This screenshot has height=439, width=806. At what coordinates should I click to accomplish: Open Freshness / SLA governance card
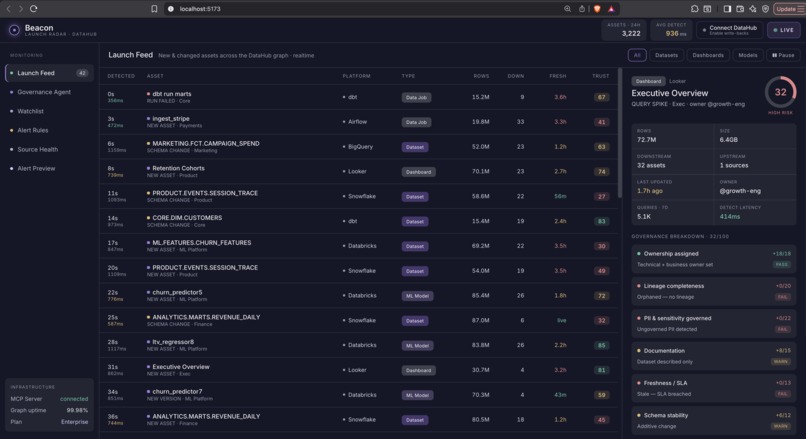(x=713, y=388)
